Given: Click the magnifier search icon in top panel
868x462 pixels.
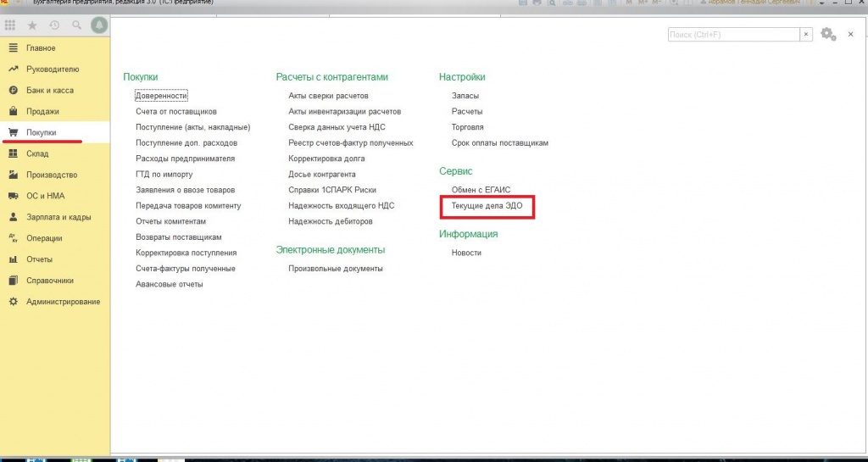Looking at the screenshot, I should pyautogui.click(x=77, y=25).
